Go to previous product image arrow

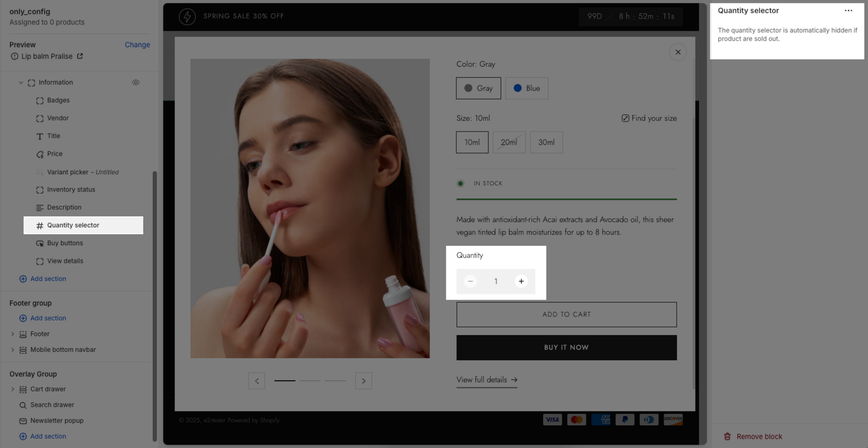[257, 381]
